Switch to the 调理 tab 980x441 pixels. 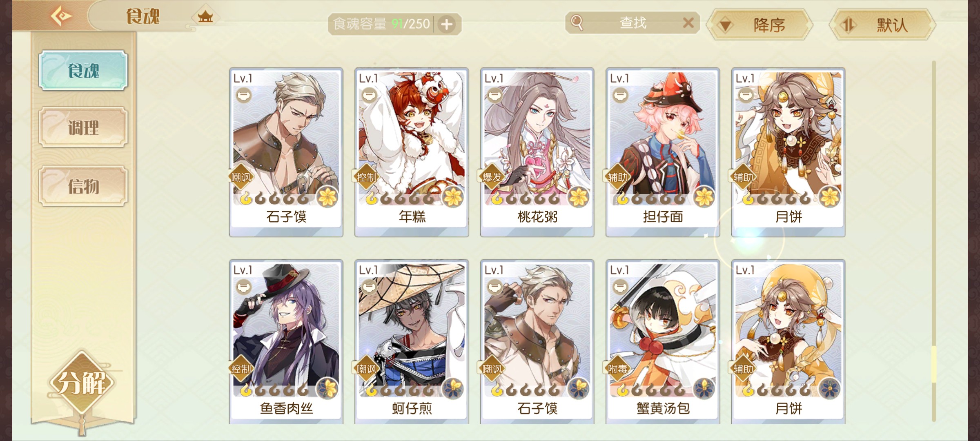pos(83,127)
